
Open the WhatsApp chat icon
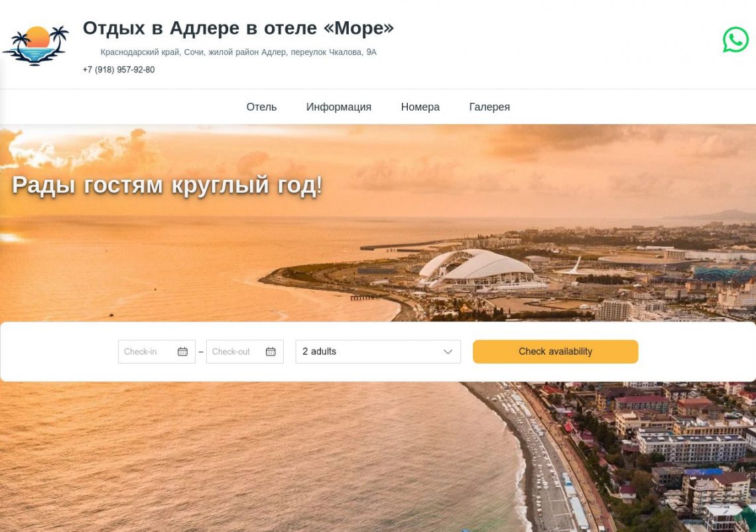point(735,40)
